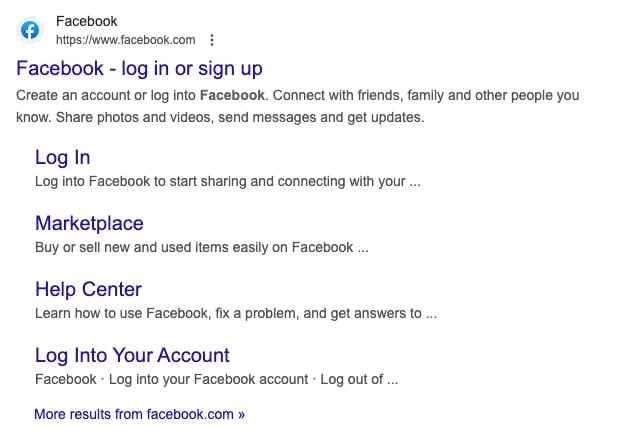Click the ellipsis ending the Marketplace description

363,247
